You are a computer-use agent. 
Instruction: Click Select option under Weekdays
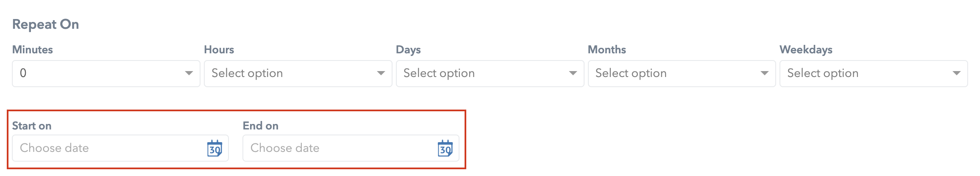(823, 73)
